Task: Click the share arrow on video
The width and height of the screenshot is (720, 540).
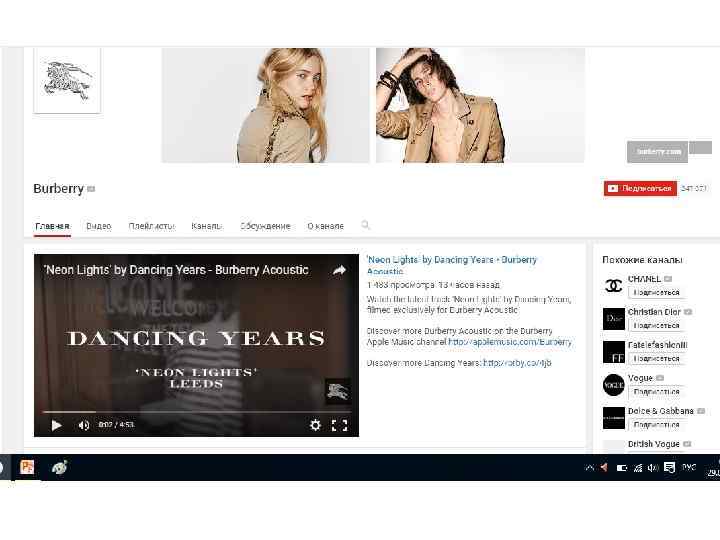Action: pyautogui.click(x=339, y=270)
